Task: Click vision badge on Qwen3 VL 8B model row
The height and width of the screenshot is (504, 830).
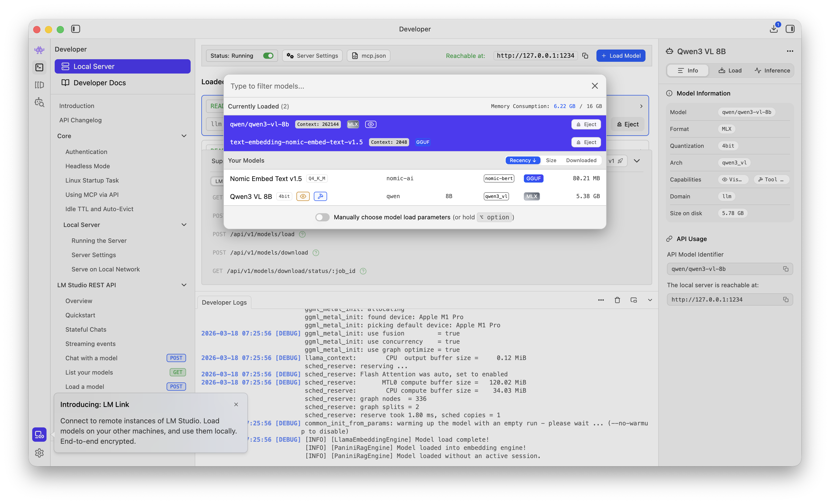Action: click(x=303, y=196)
